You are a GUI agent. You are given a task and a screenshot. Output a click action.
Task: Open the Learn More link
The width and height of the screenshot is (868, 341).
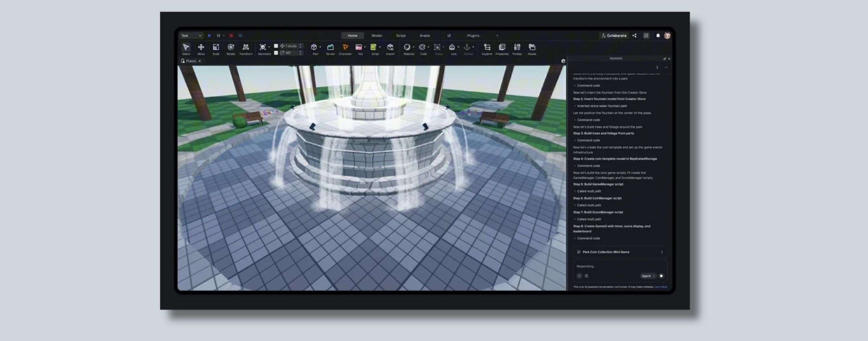tap(661, 287)
